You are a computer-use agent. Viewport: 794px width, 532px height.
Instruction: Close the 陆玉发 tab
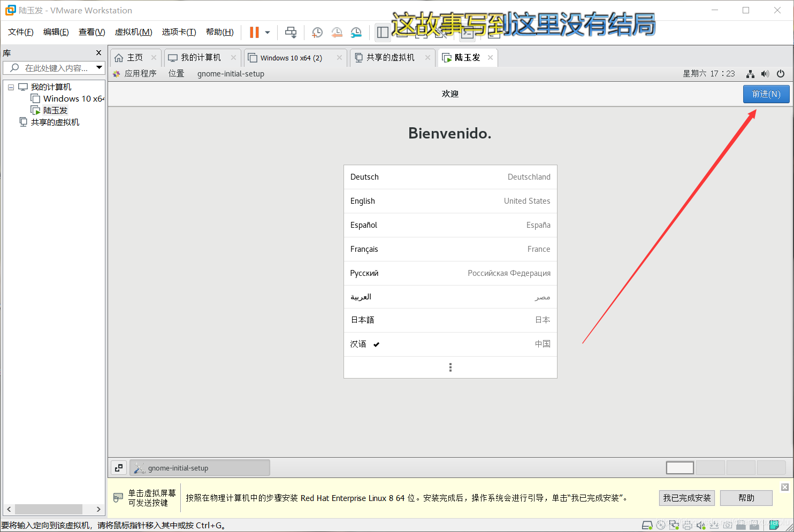click(490, 57)
